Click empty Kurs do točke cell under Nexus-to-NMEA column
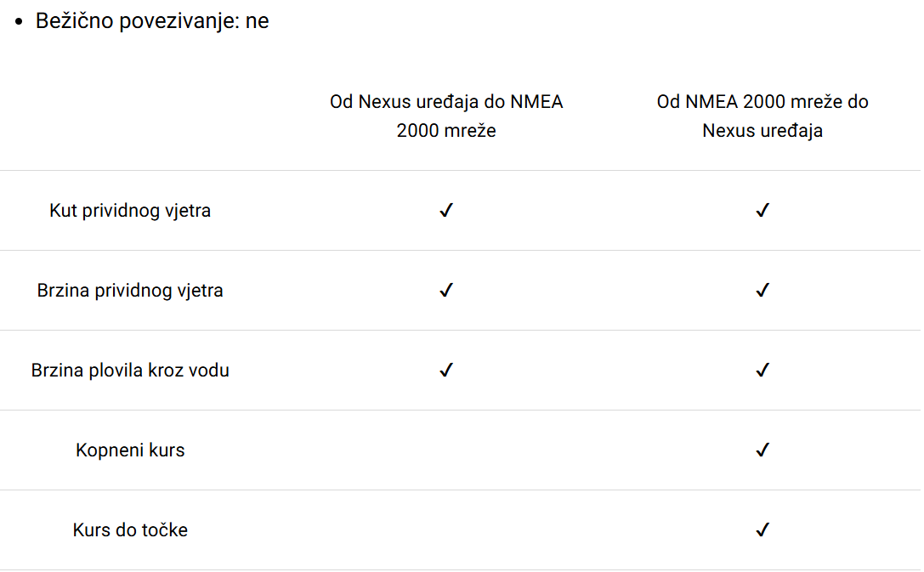Screen dimensions: 924x572 (x=446, y=530)
